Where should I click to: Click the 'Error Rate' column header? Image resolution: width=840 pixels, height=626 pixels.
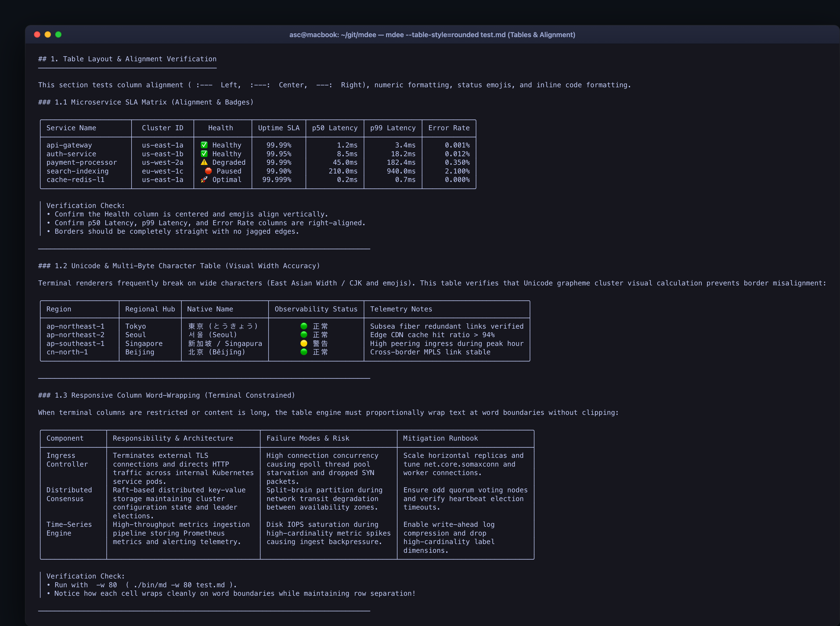(x=449, y=128)
